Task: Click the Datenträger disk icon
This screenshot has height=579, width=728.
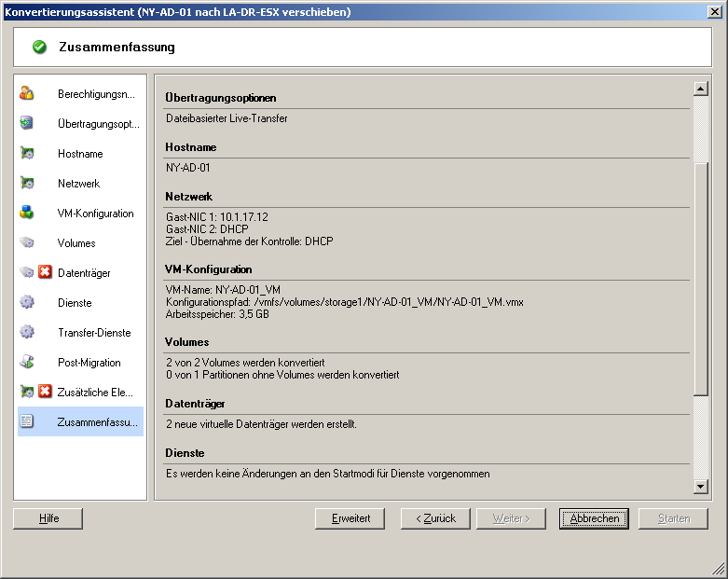Action: 27,272
